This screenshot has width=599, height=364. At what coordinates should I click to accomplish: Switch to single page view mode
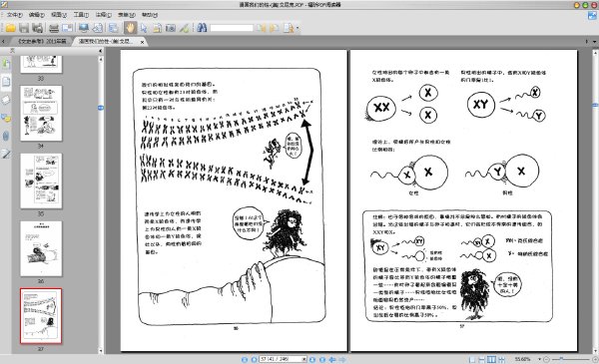[x=472, y=359]
